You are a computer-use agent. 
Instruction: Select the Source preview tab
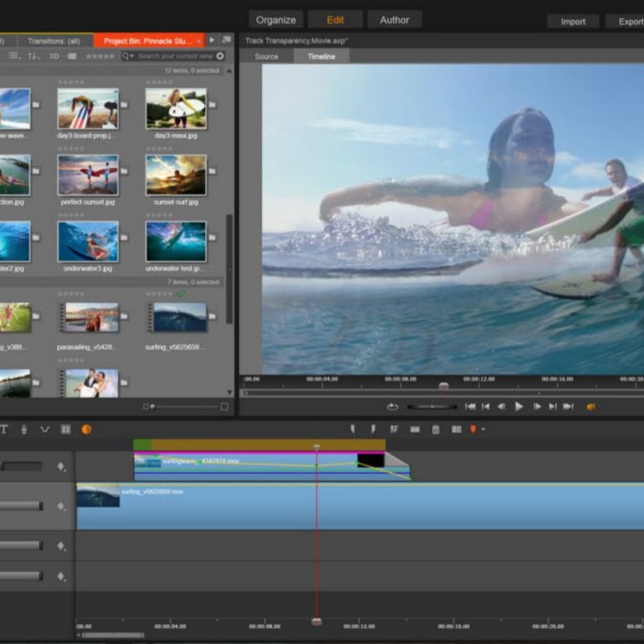click(x=266, y=57)
